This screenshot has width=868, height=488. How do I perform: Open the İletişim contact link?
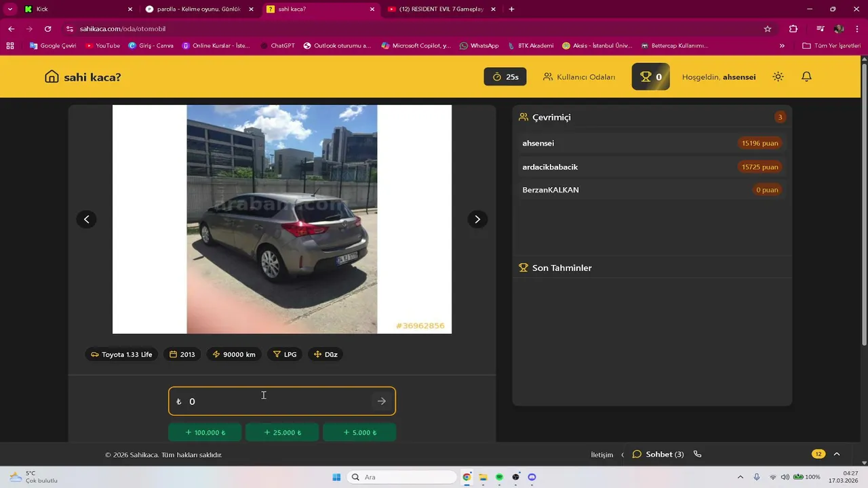[601, 455]
